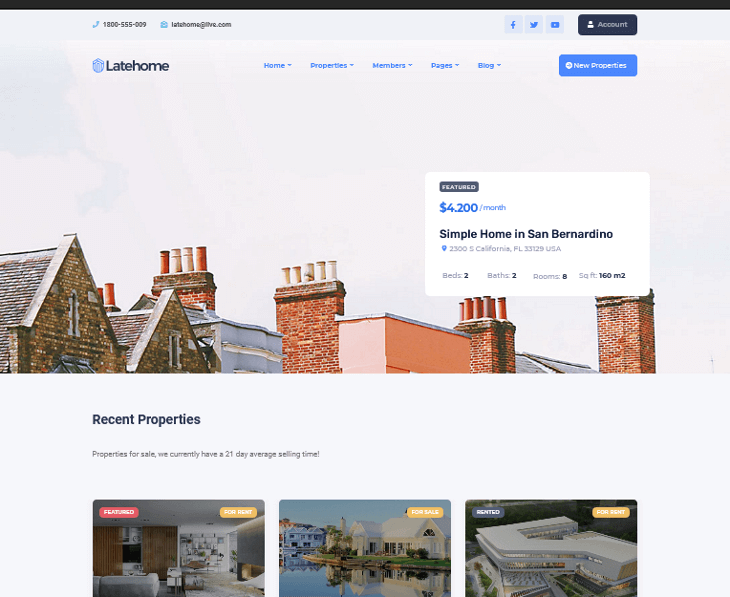Open the Account button

pyautogui.click(x=608, y=25)
